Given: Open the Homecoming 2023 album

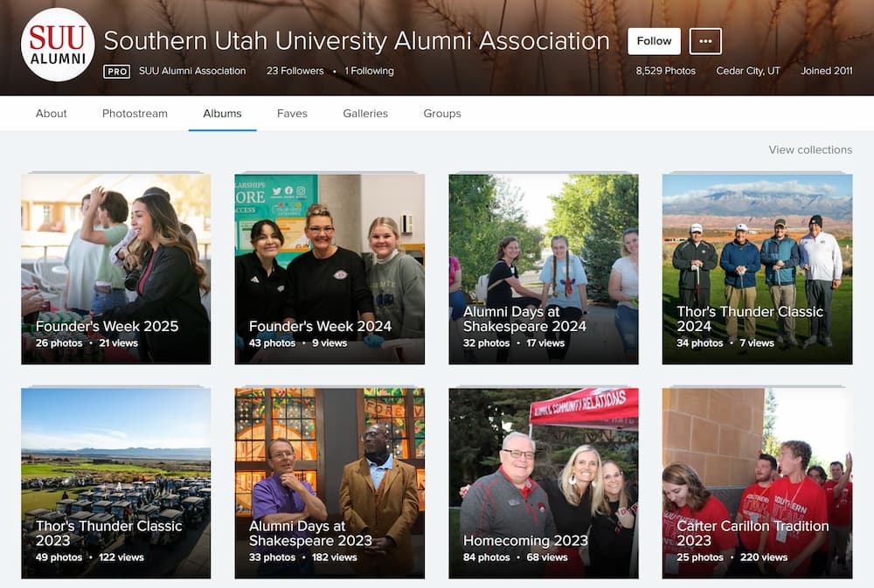Looking at the screenshot, I should click(x=543, y=482).
